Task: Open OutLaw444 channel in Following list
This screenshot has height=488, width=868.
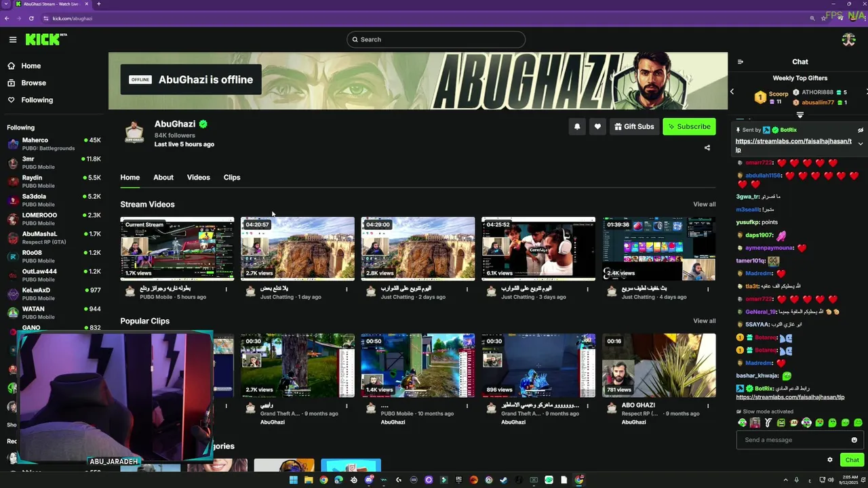Action: click(54, 275)
